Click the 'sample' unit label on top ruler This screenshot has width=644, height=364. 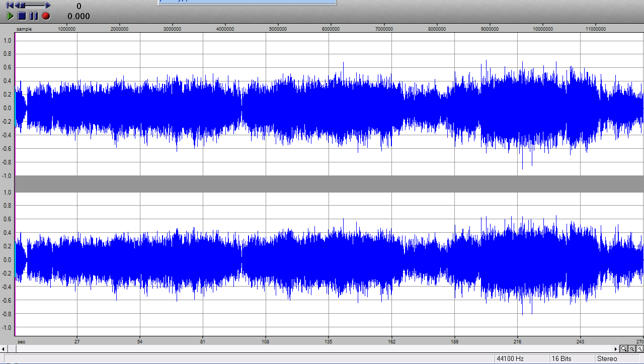[x=24, y=29]
